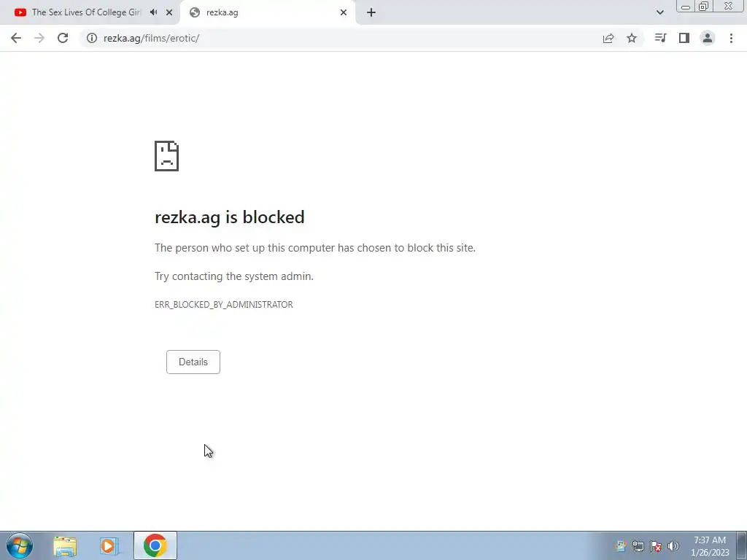
Task: Open Chrome's three-dot menu
Action: (x=731, y=38)
